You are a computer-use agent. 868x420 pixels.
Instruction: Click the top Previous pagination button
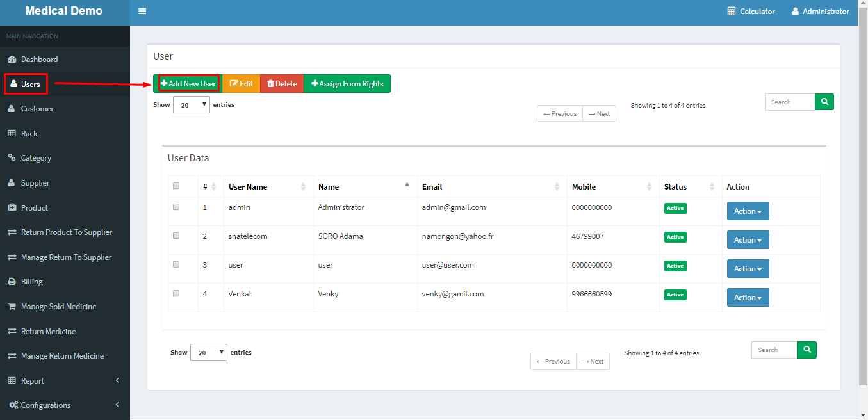coord(560,113)
